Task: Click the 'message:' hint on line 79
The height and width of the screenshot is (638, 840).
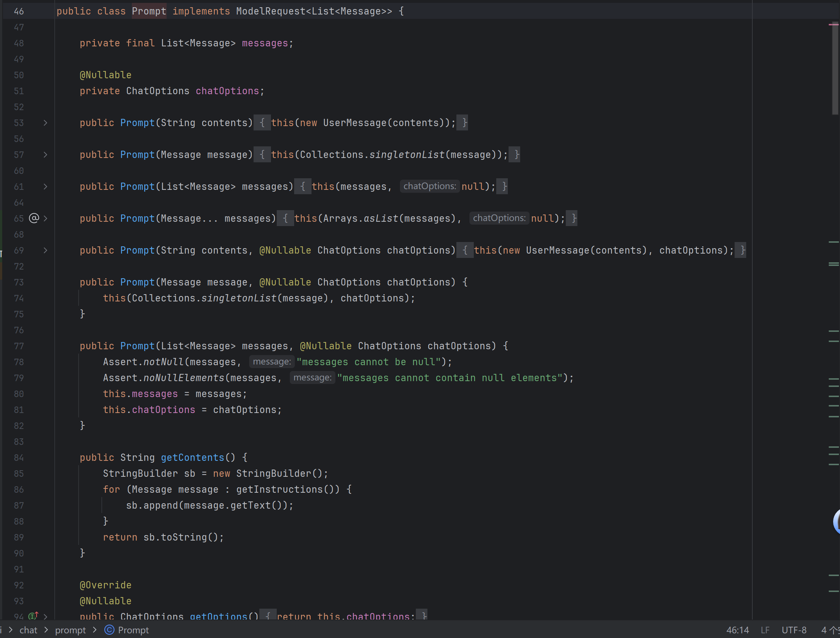Action: [313, 378]
